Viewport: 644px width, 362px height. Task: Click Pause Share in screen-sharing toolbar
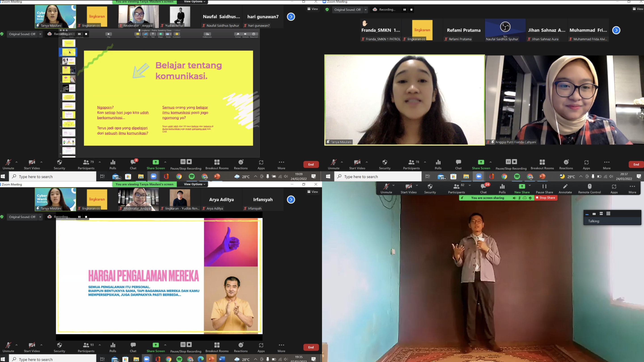point(544,189)
